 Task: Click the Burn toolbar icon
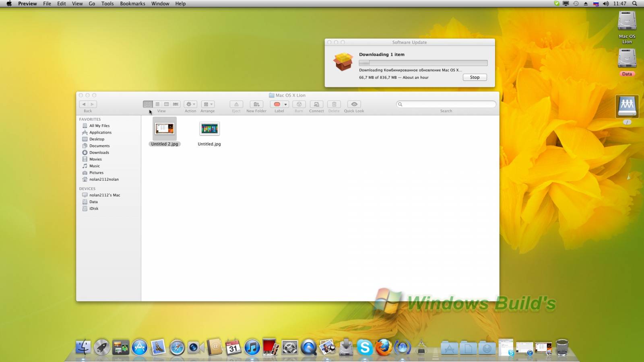299,104
